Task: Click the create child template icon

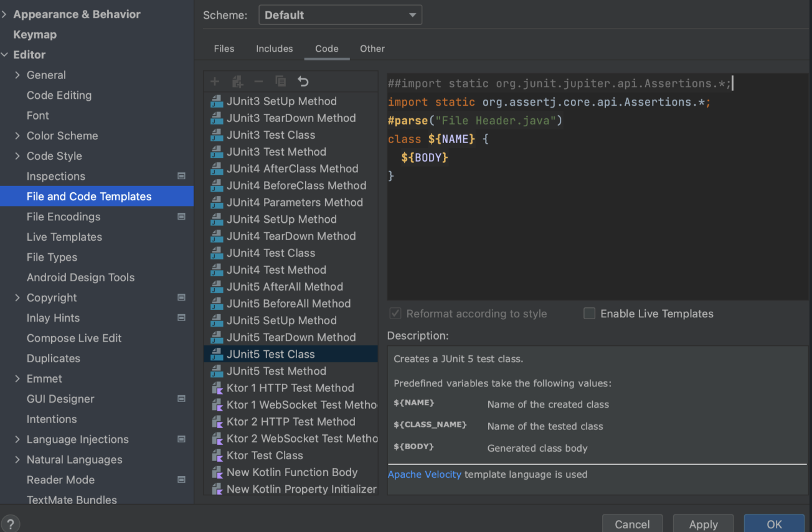Action: tap(237, 82)
